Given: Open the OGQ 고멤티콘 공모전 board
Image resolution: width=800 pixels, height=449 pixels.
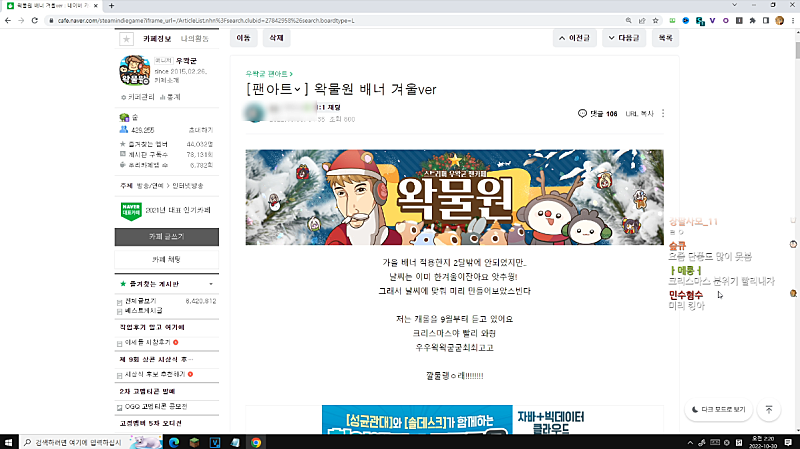Looking at the screenshot, I should (x=156, y=407).
